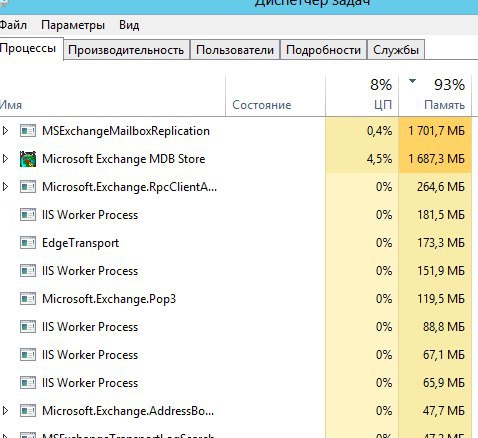Click the 4,5% CPU value
This screenshot has height=438, width=478.
(379, 159)
